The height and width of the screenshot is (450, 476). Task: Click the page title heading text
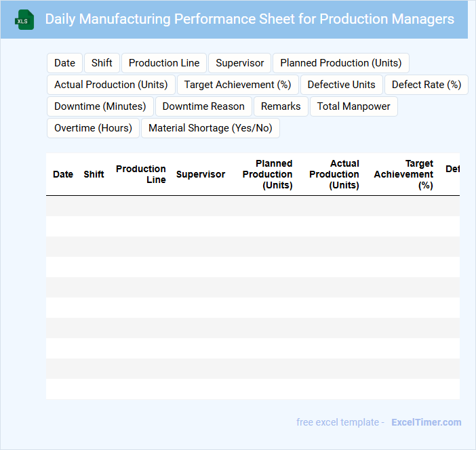tap(250, 19)
